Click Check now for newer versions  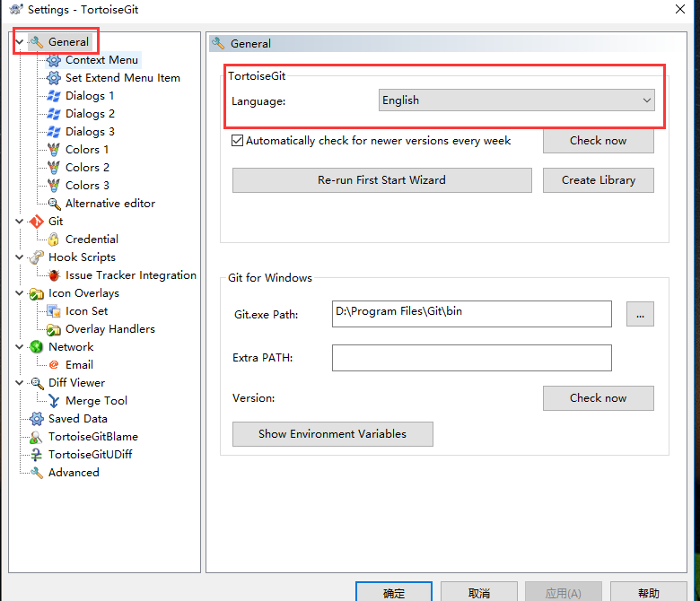point(599,141)
